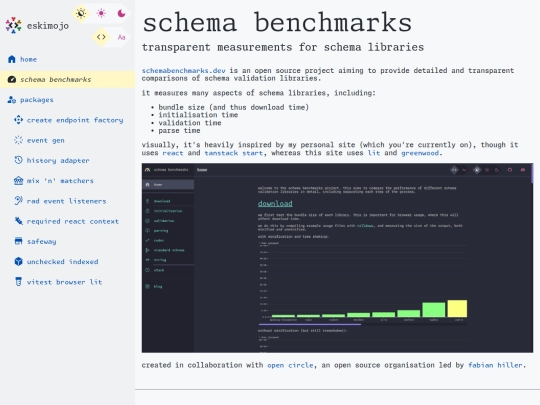540x405 pixels.
Task: Click the home house icon
Action: coord(12,59)
